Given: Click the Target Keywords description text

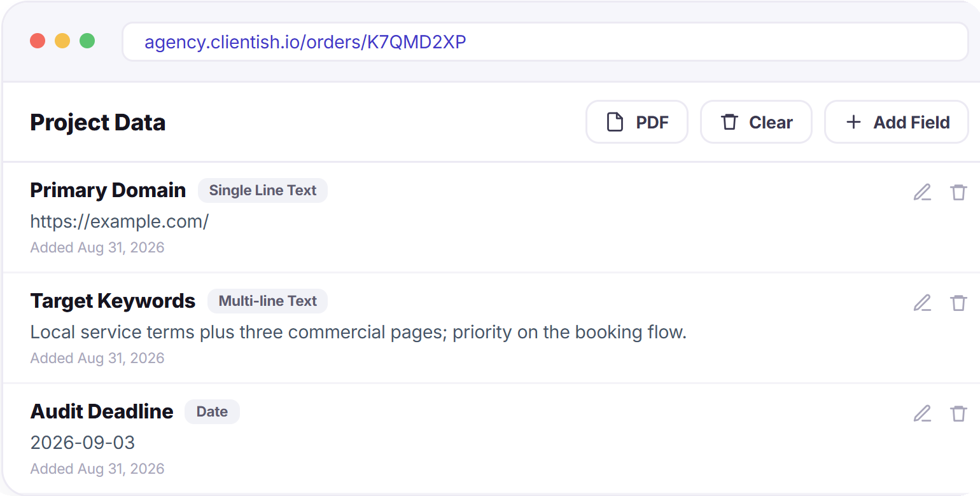Looking at the screenshot, I should tap(358, 333).
